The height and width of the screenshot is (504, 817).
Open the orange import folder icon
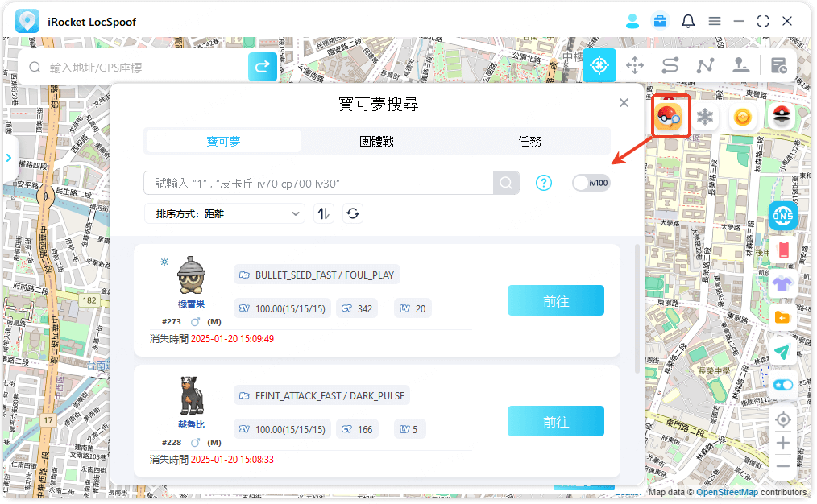click(x=782, y=317)
